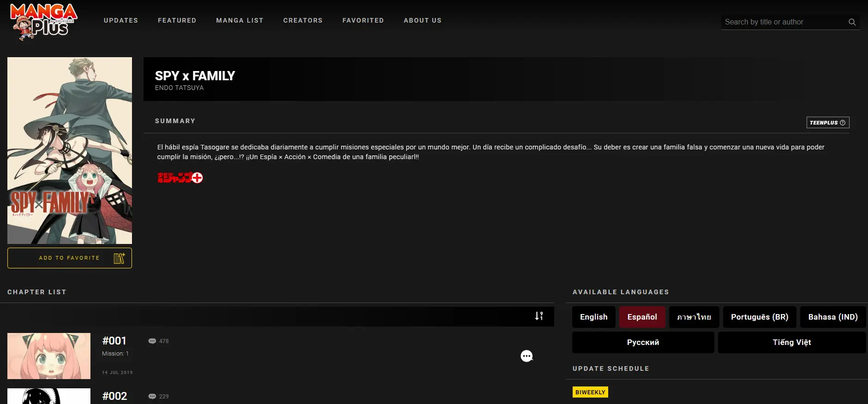Switch language to English
Viewport: 868px width, 404px height.
pos(594,317)
